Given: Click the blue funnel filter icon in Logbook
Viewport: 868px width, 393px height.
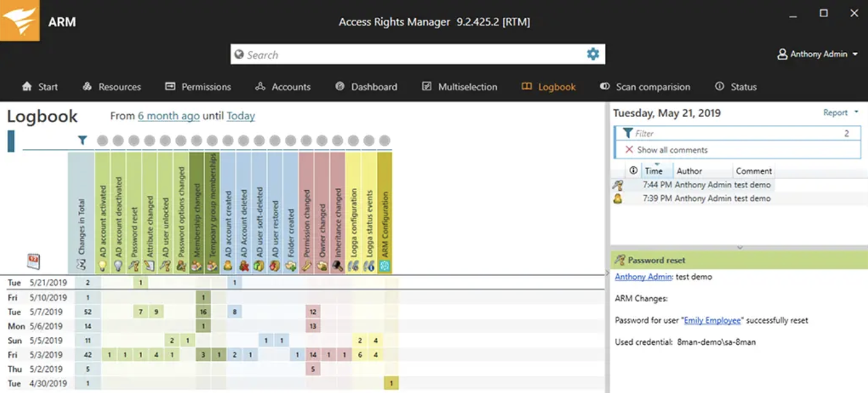Looking at the screenshot, I should click(82, 140).
